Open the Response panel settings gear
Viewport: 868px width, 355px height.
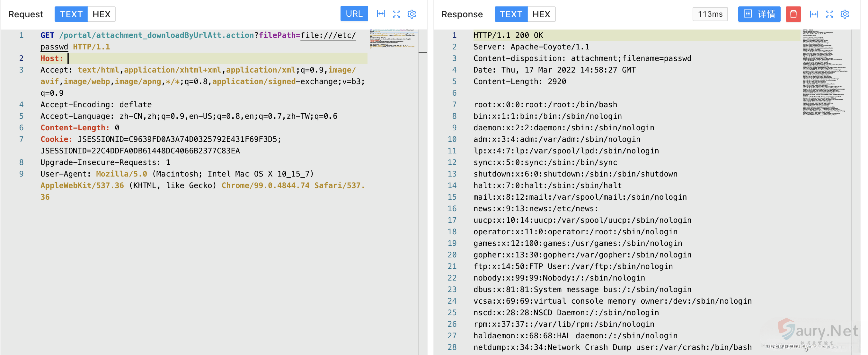[845, 14]
